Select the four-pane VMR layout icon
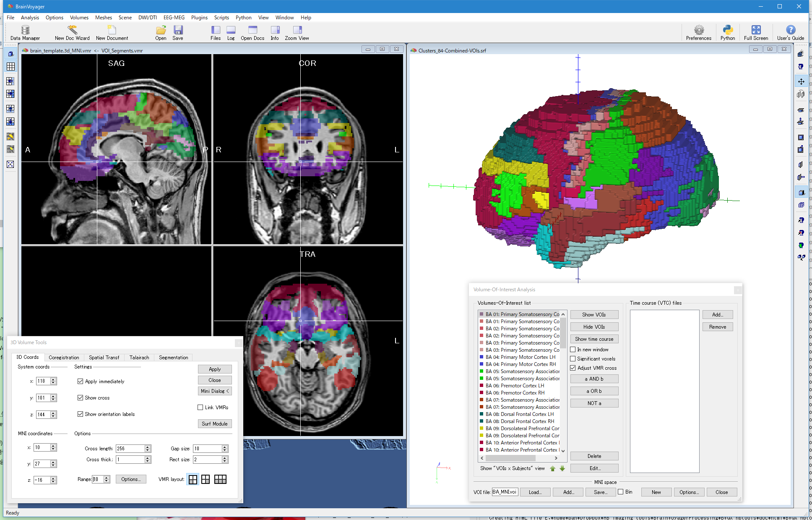This screenshot has height=520, width=812. (x=193, y=479)
